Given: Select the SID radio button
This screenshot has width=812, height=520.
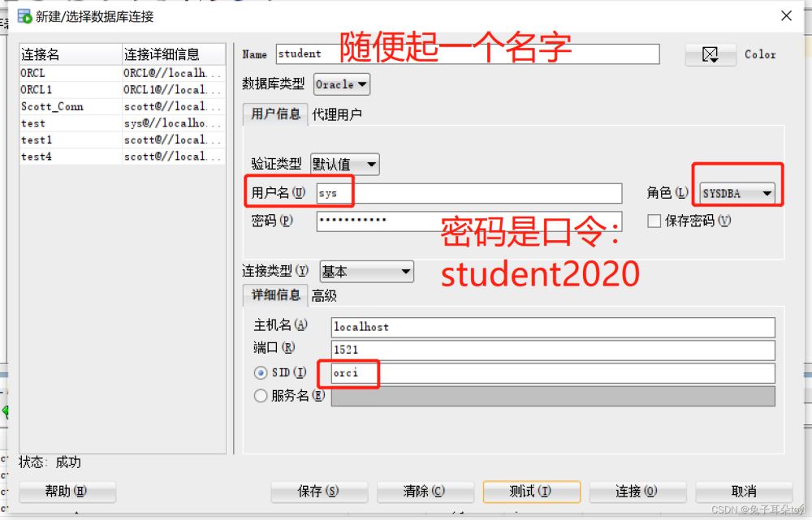Looking at the screenshot, I should (x=261, y=372).
